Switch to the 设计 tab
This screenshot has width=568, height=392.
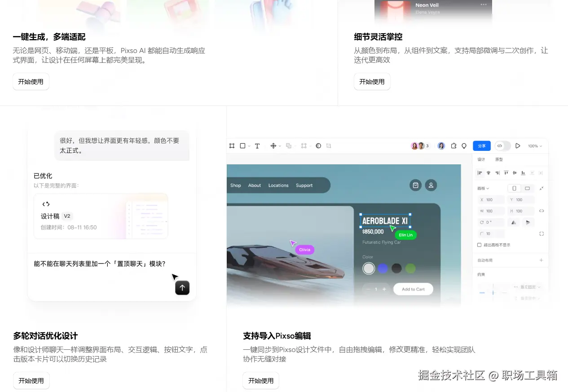(481, 159)
